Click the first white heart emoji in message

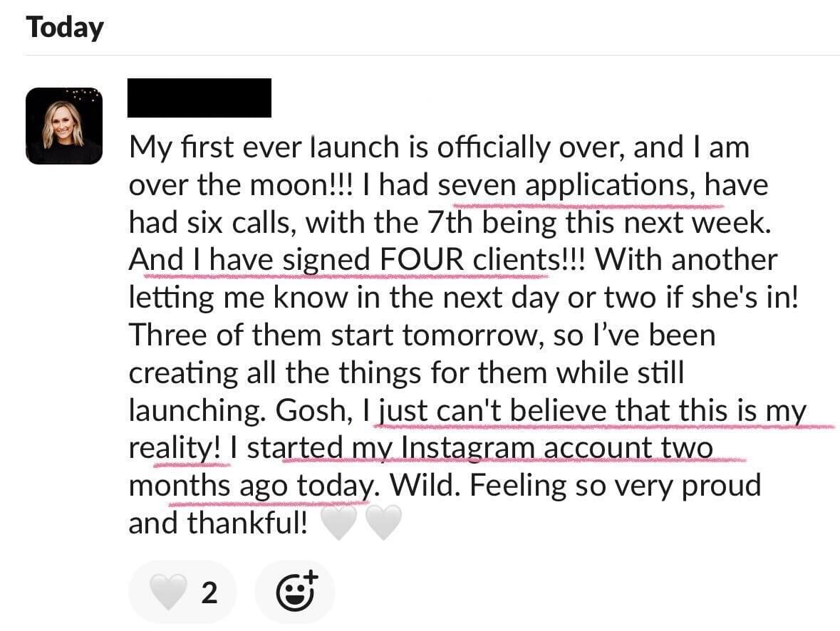coord(338,522)
